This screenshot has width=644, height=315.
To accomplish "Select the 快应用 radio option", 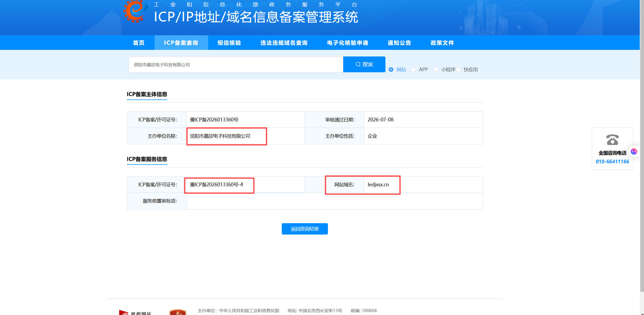I will click(x=459, y=69).
